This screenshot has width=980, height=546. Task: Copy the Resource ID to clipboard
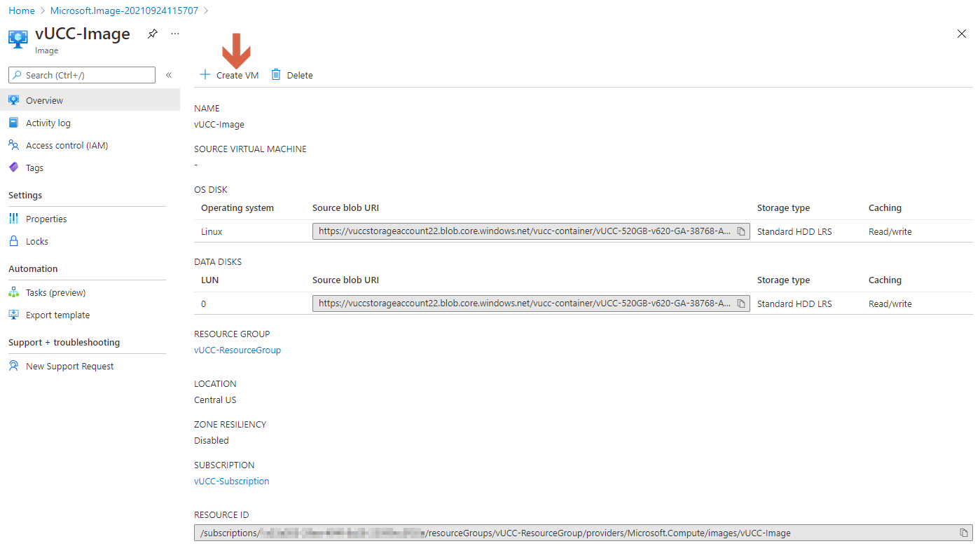[964, 533]
